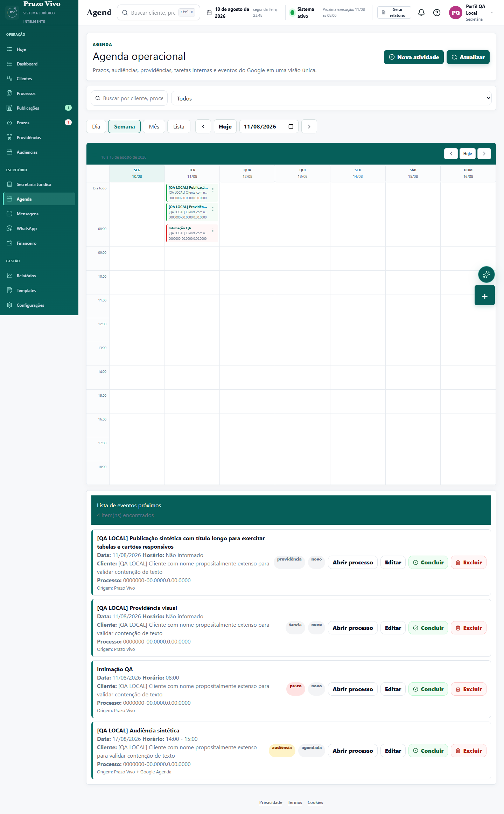Edit the Providência visual event

[393, 628]
